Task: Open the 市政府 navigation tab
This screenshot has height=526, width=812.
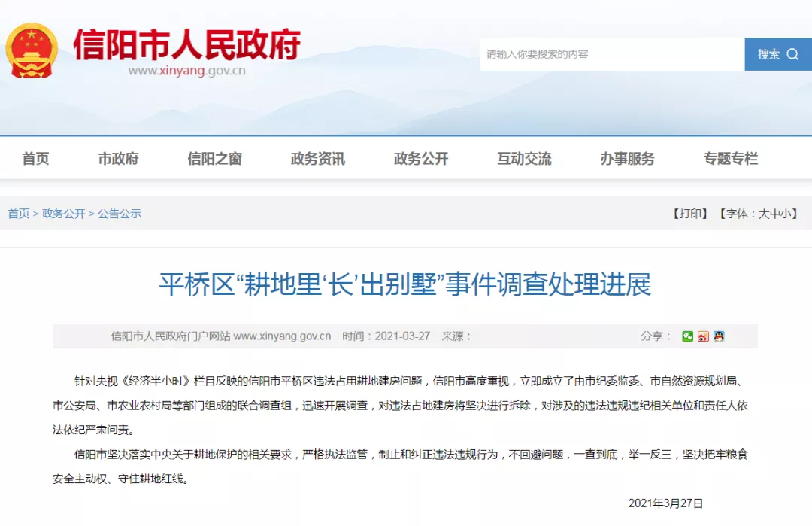Action: tap(118, 159)
